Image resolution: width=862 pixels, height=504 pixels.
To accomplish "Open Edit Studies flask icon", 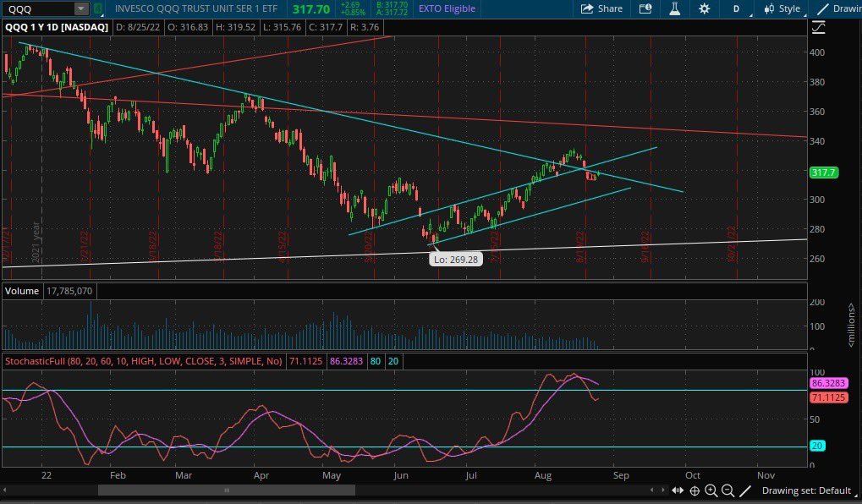I will coord(674,8).
